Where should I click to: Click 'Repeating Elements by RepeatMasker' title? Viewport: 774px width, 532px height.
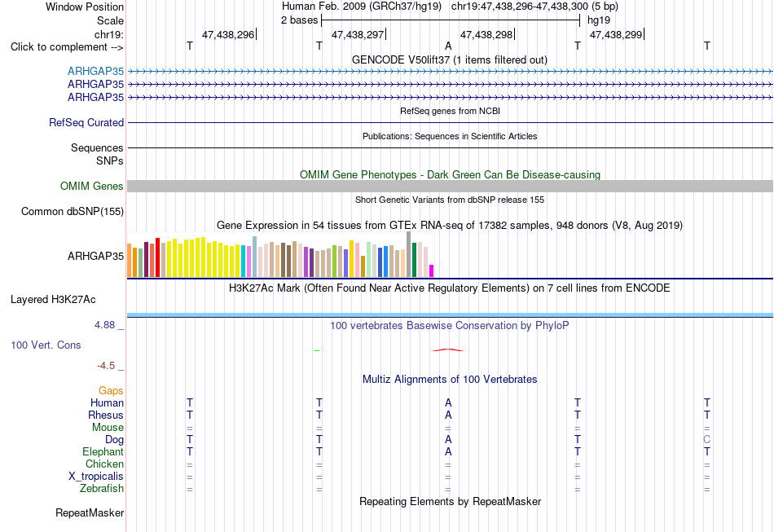(x=450, y=502)
